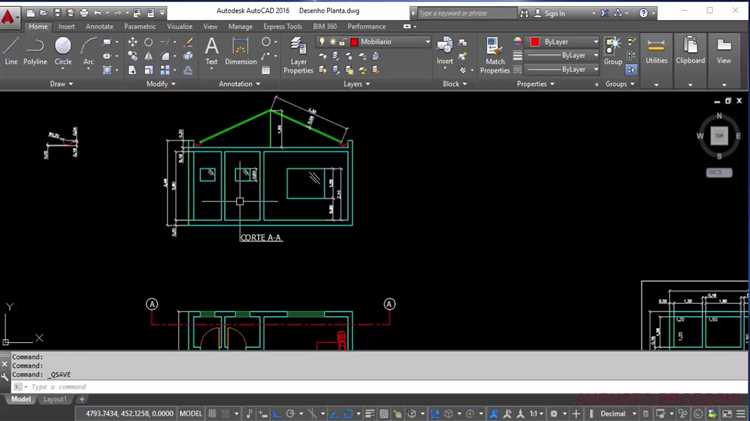750x421 pixels.
Task: Select the Arc tool
Action: (88, 51)
